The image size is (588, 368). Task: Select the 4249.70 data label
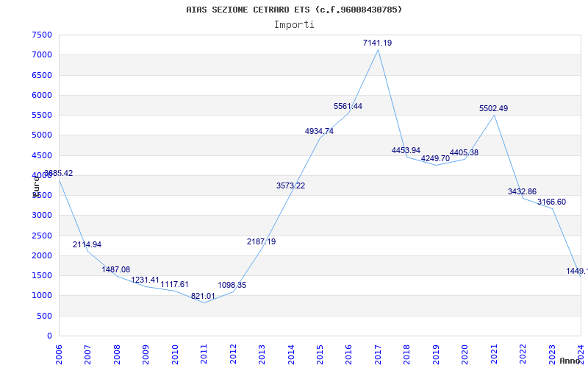point(435,158)
